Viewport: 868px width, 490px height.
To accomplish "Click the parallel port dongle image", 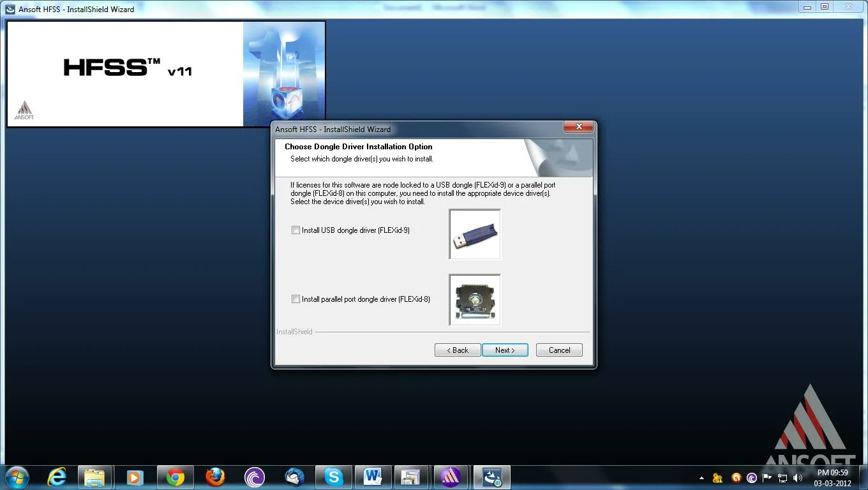I will point(475,300).
